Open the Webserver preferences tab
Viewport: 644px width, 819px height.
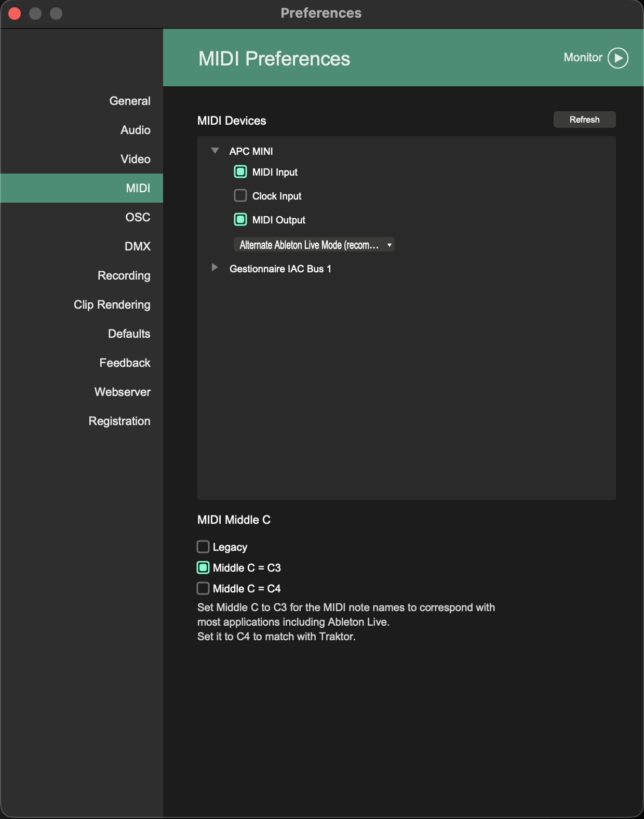[123, 392]
